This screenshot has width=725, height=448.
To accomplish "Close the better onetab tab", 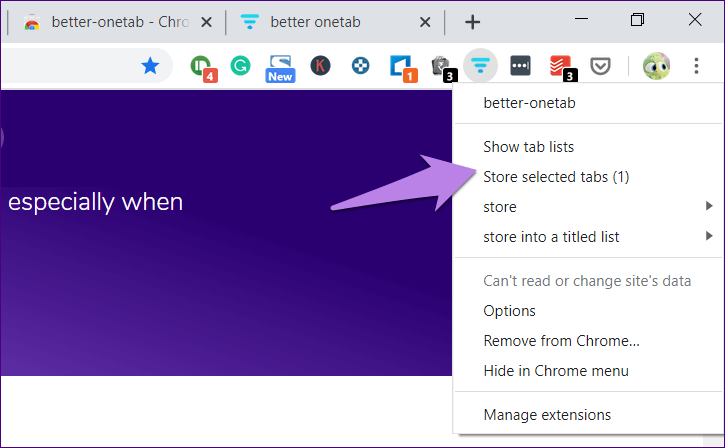I will (425, 22).
